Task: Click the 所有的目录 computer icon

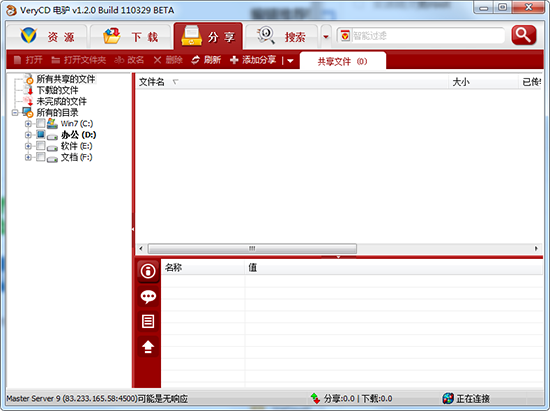Action: click(28, 113)
